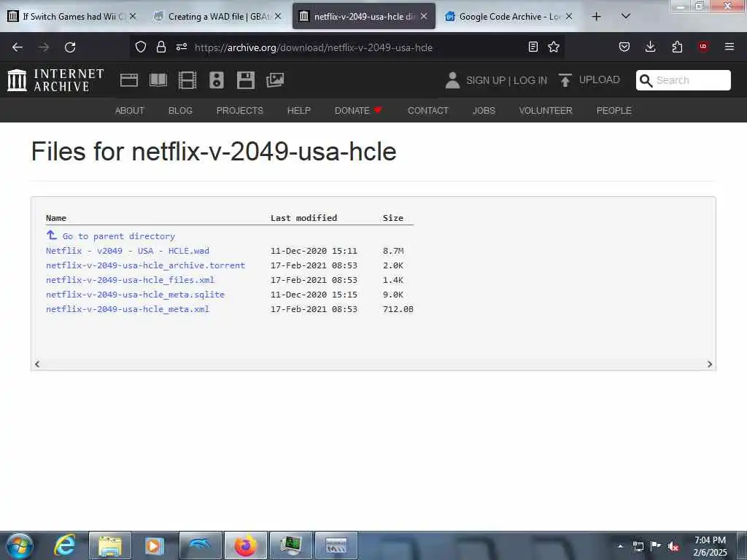Open the Firefox downloads arrow icon

click(x=650, y=47)
